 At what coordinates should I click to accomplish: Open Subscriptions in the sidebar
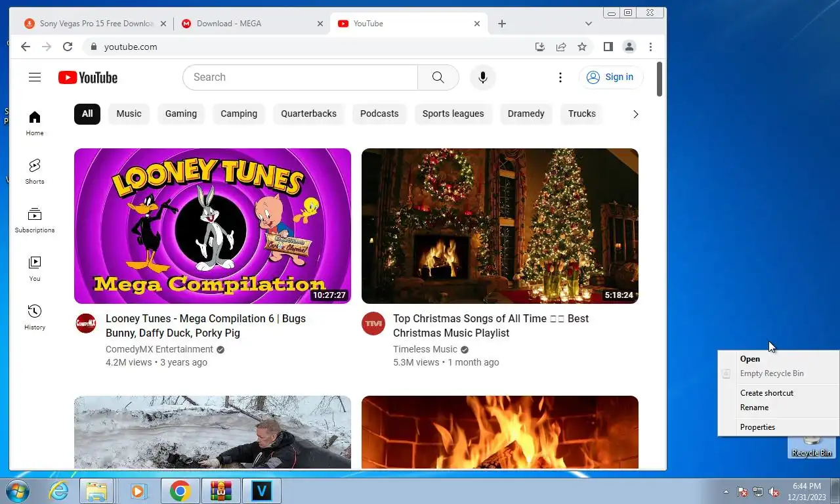pos(35,220)
